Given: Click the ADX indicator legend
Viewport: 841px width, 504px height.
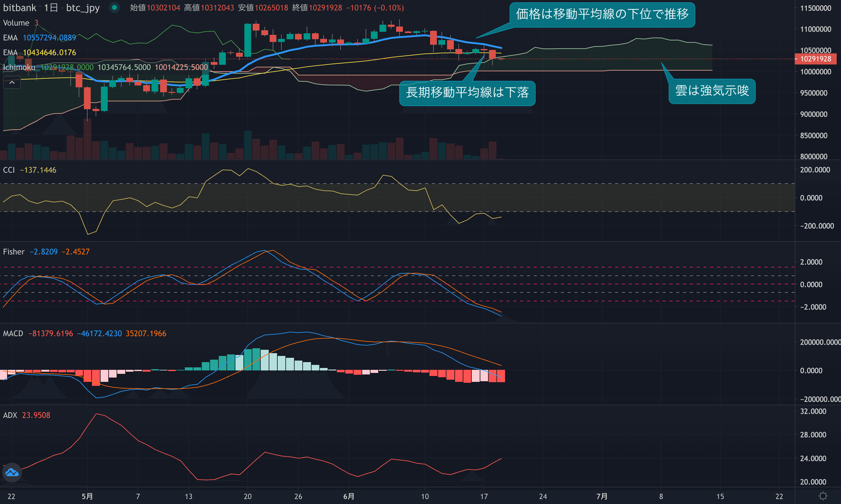Looking at the screenshot, I should click(x=10, y=415).
